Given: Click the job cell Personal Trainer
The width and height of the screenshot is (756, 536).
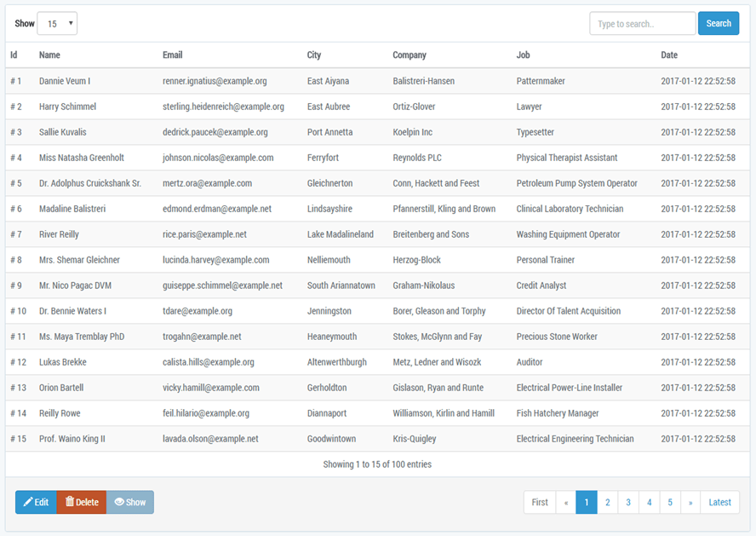Looking at the screenshot, I should pyautogui.click(x=546, y=260).
